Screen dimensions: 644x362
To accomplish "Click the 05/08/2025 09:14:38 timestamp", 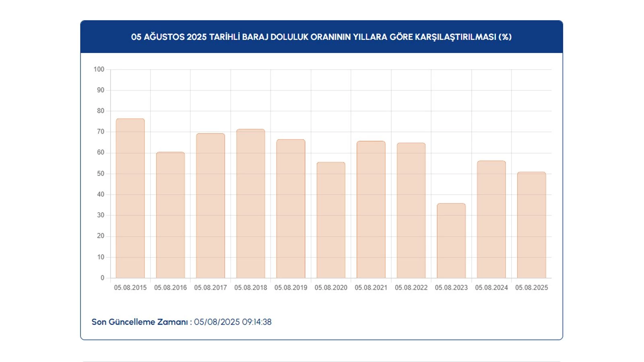I will pos(233,322).
